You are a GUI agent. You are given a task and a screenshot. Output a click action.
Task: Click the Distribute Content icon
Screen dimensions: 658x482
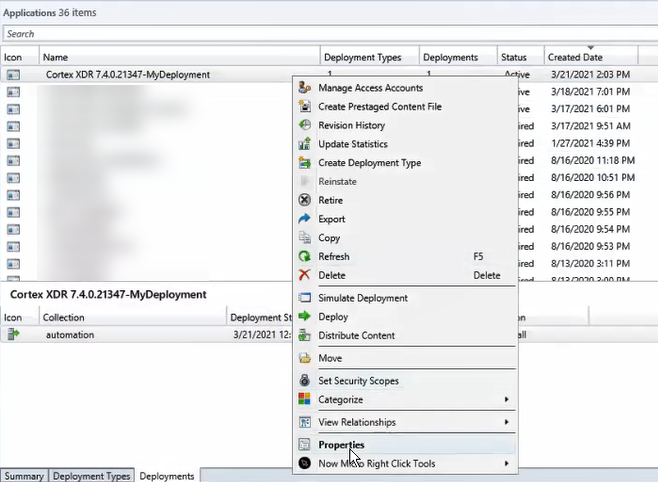pyautogui.click(x=305, y=336)
